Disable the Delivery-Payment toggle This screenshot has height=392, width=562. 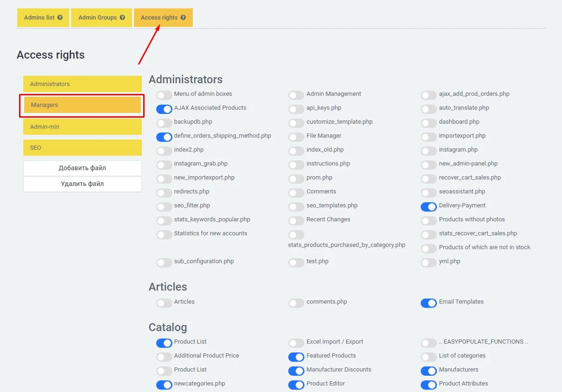pyautogui.click(x=429, y=206)
